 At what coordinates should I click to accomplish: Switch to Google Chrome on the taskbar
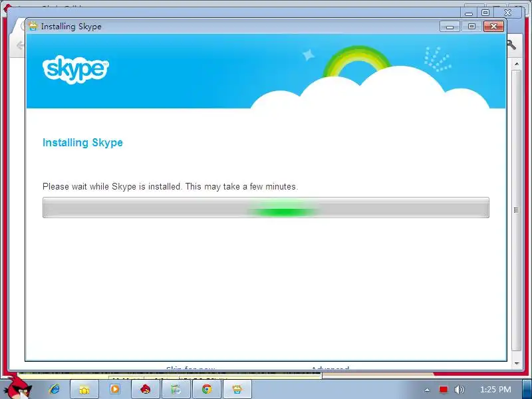207,390
